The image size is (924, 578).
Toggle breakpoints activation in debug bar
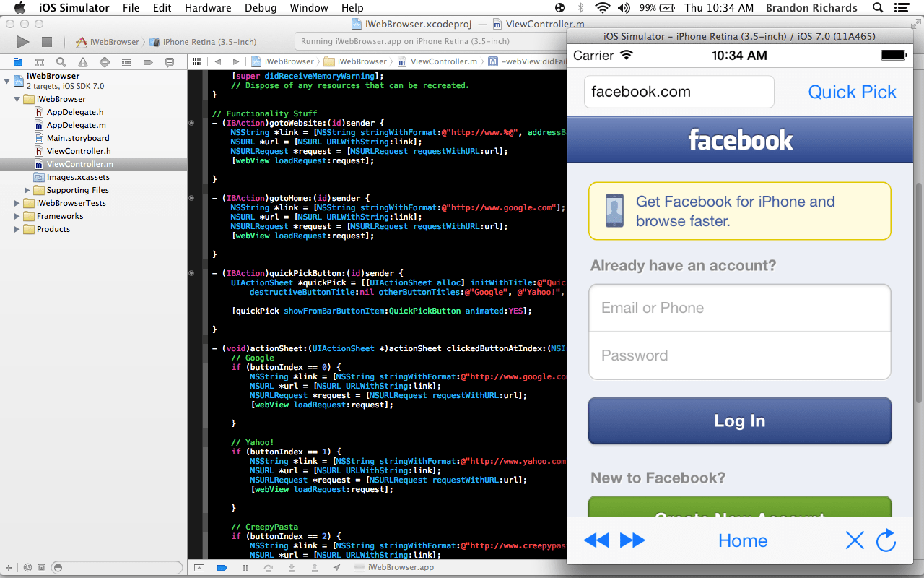coord(222,568)
